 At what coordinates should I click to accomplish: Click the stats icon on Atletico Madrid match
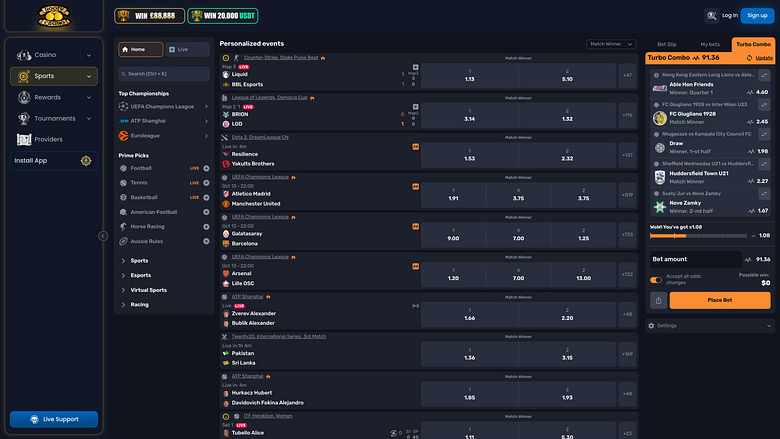point(415,186)
